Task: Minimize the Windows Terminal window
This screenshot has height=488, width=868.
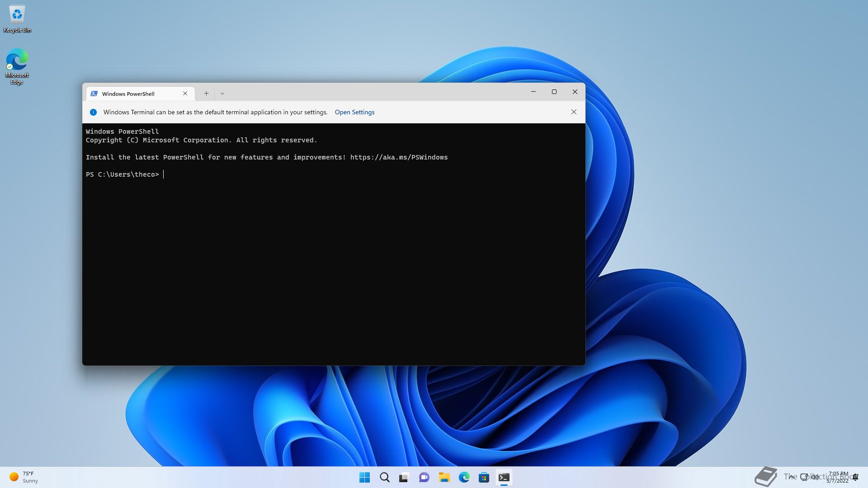Action: click(533, 92)
